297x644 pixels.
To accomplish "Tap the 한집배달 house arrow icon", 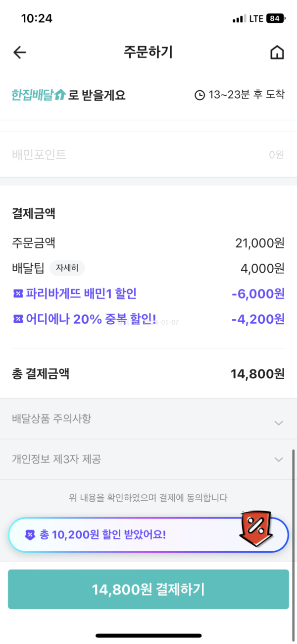I will [x=60, y=95].
